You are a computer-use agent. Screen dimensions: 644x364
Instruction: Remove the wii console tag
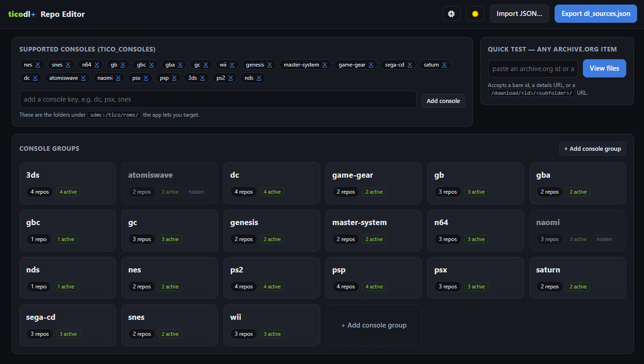232,65
